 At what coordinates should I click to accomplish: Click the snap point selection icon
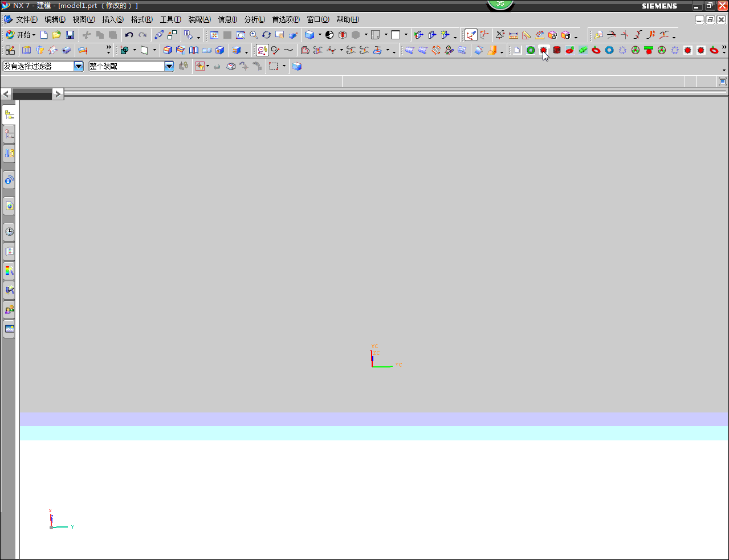[x=200, y=66]
